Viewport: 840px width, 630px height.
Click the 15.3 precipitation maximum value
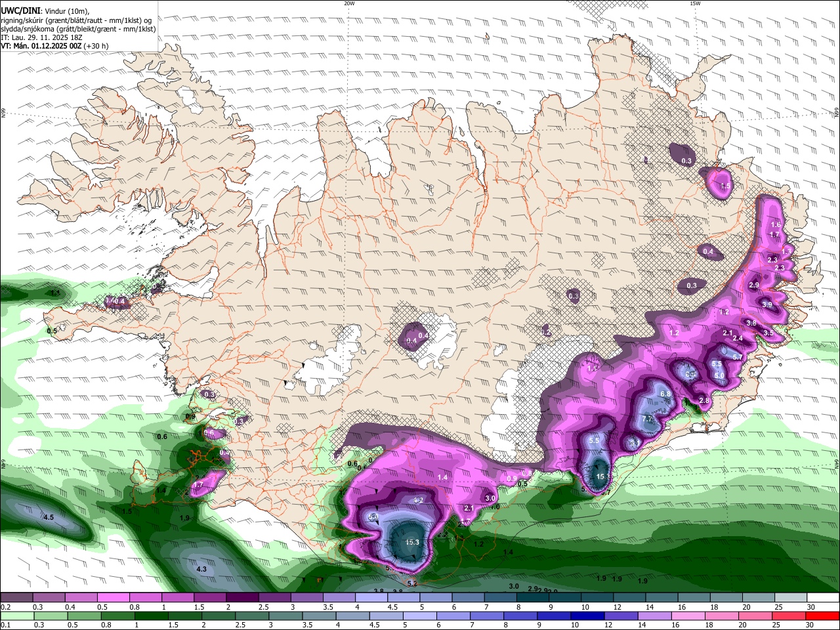412,542
